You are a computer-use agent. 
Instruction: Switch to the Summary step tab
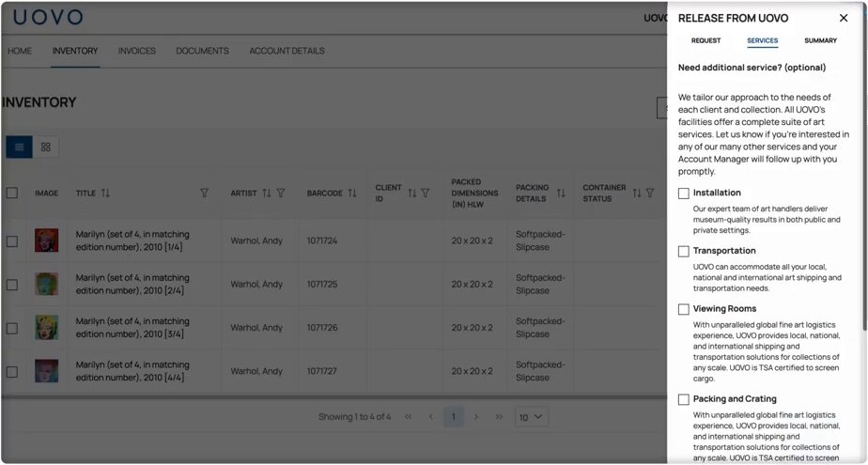tap(820, 40)
